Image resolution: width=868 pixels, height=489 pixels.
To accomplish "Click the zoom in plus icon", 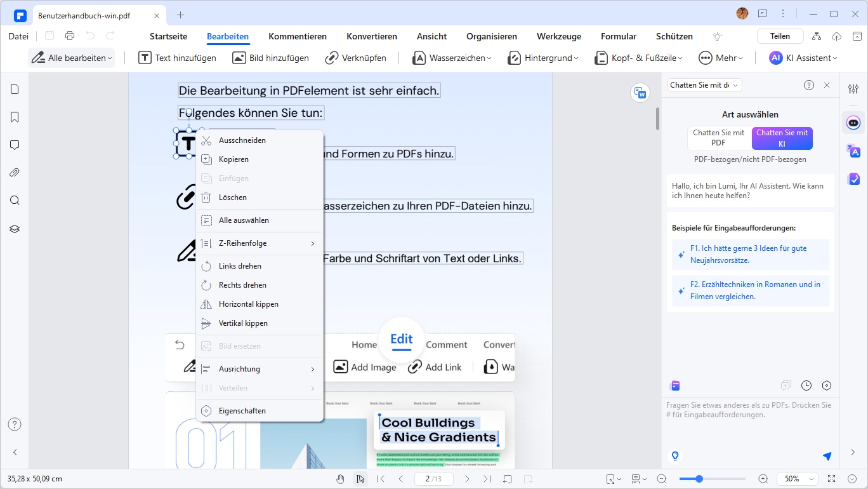I will pyautogui.click(x=763, y=479).
